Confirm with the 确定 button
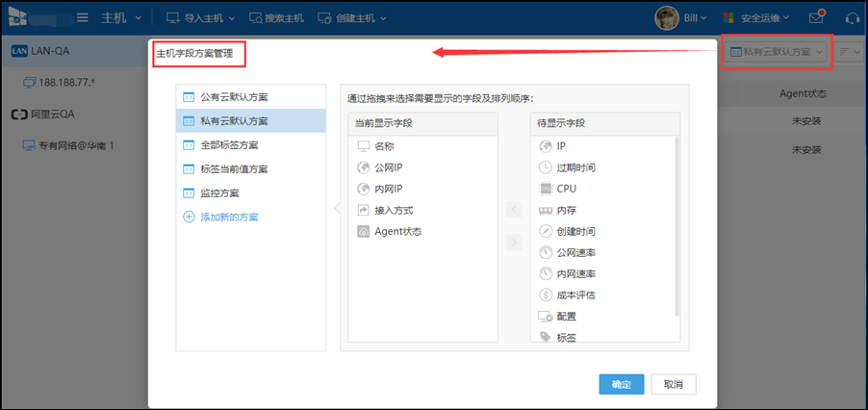The width and height of the screenshot is (868, 410). click(x=621, y=385)
